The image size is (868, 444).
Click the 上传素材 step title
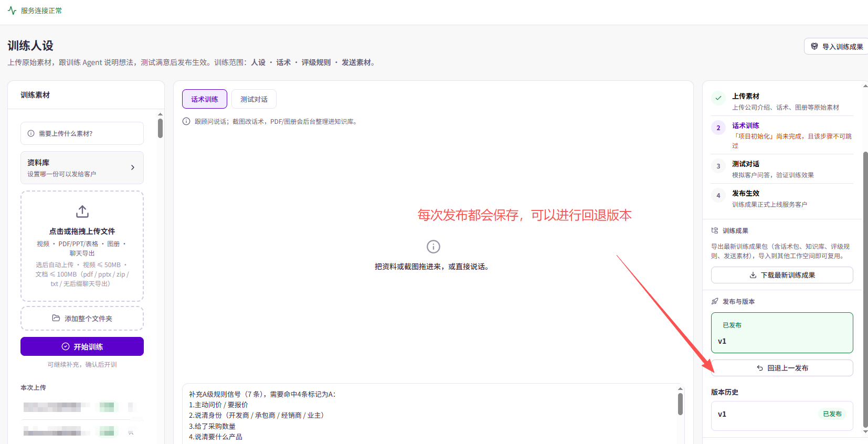746,96
